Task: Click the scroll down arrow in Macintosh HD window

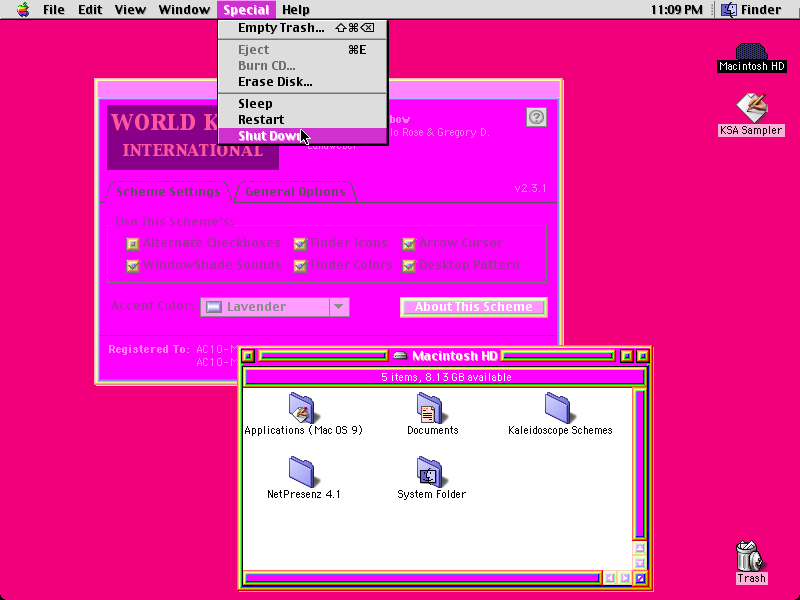Action: (640, 563)
